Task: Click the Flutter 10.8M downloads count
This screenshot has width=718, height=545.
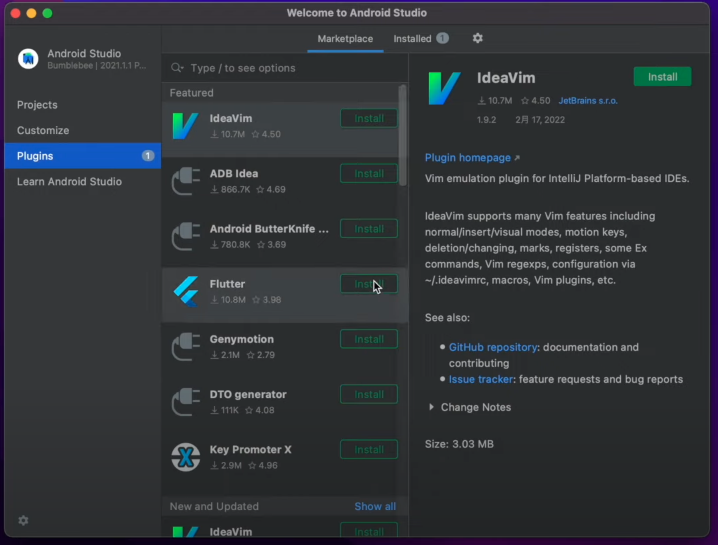Action: click(228, 300)
